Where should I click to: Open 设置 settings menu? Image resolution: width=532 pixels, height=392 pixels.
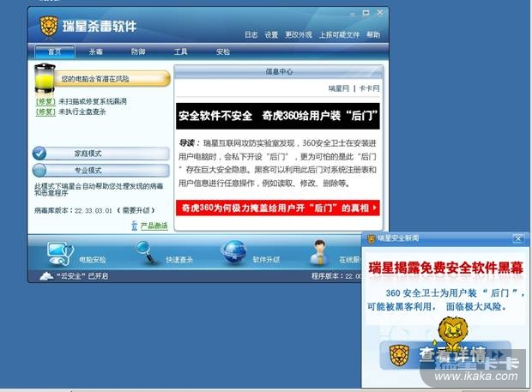pyautogui.click(x=271, y=34)
